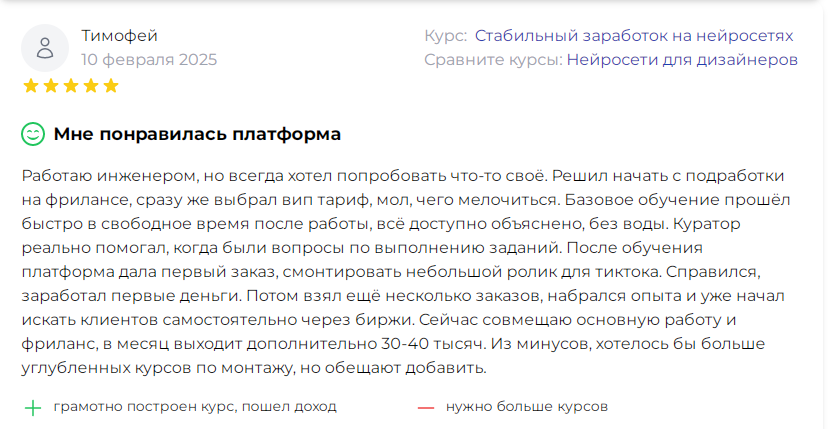Click the review line starting "углубленных курсов по монтажу"
This screenshot has height=429, width=833.
coord(253,368)
